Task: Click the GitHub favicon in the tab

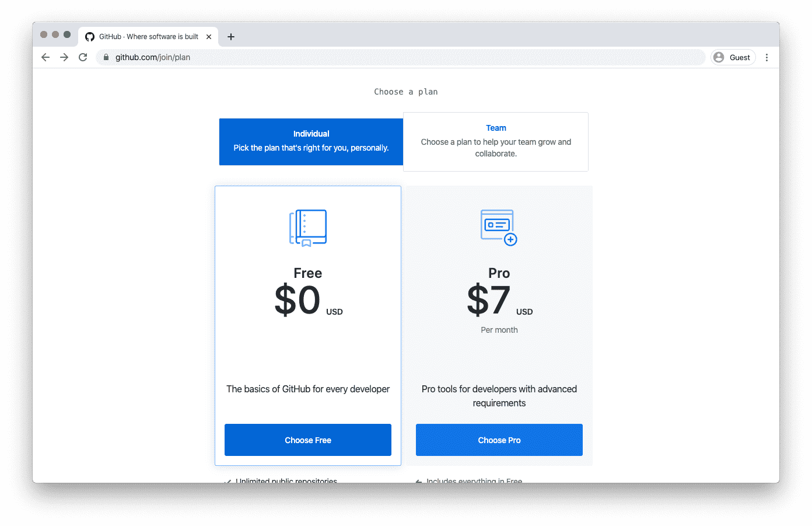Action: coord(90,37)
